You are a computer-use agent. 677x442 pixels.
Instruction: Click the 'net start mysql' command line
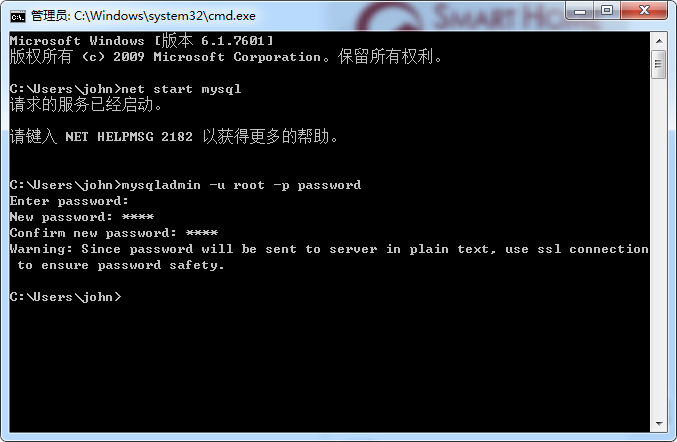(x=125, y=89)
